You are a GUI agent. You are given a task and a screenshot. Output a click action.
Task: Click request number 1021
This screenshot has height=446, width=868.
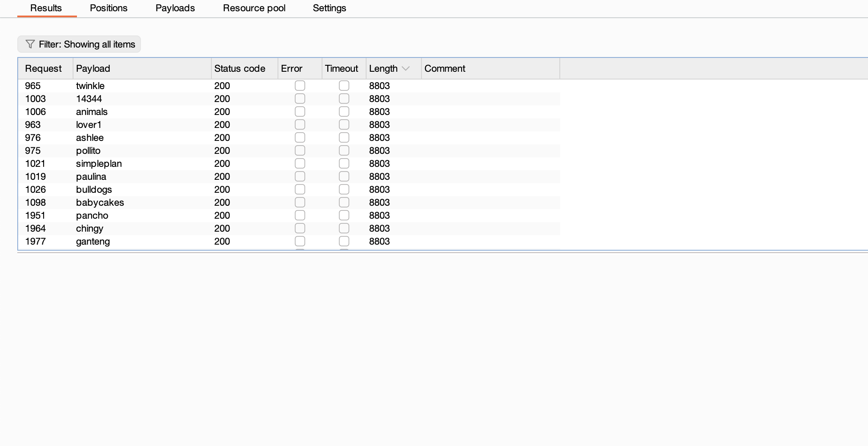tap(35, 163)
